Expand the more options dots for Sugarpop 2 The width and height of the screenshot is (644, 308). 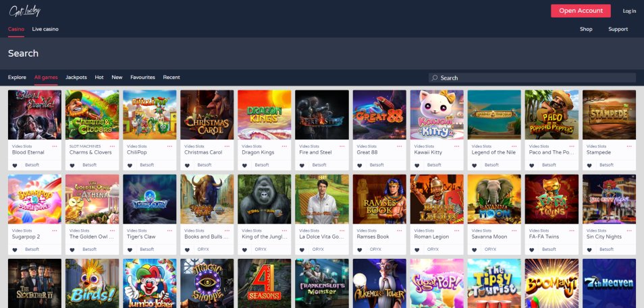tap(55, 231)
